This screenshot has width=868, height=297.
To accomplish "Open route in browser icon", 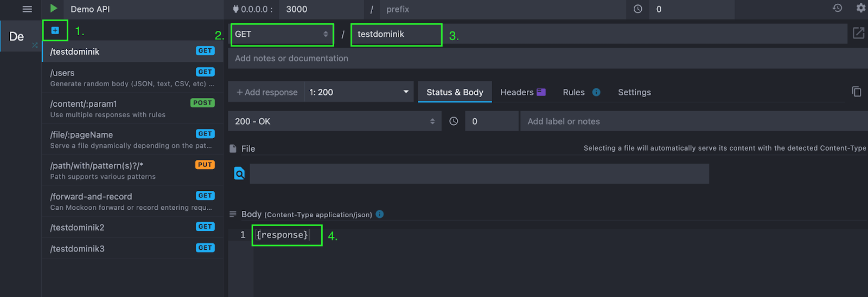I will (858, 33).
